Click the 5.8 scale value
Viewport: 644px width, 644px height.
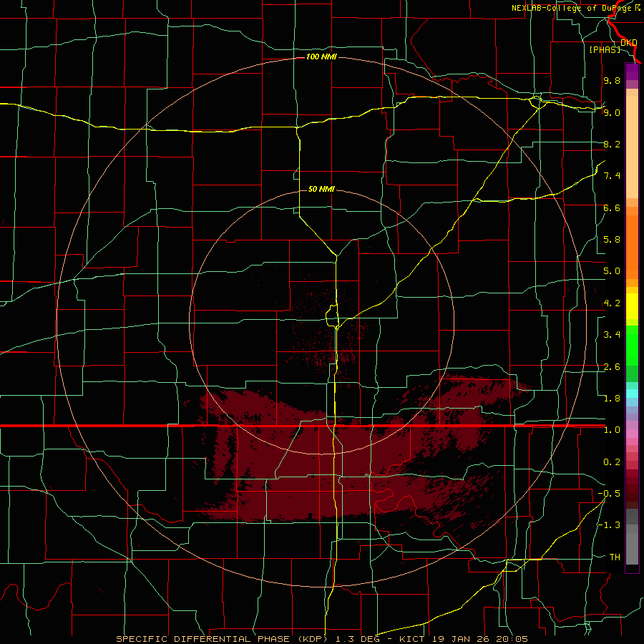(612, 240)
